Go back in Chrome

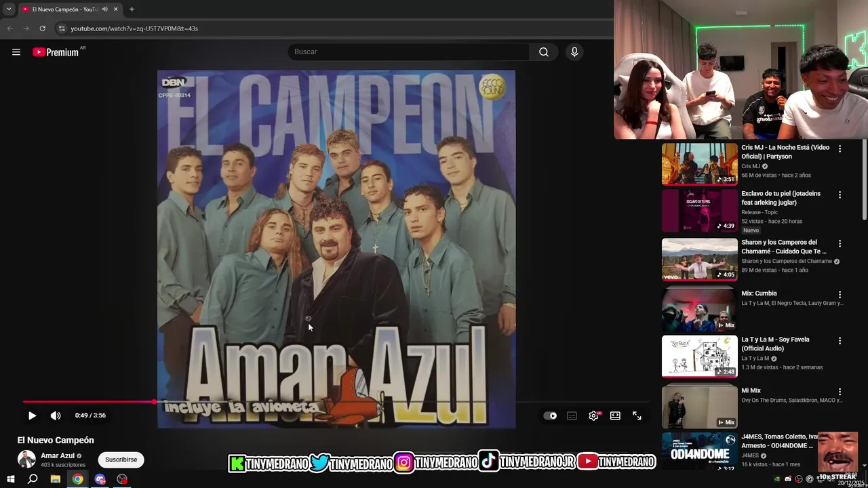[x=9, y=28]
